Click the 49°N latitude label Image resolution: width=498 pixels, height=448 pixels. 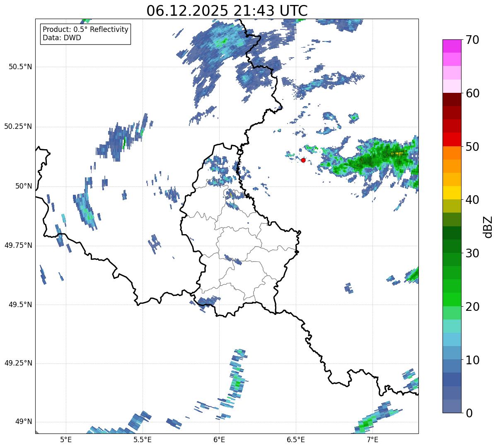pos(24,422)
